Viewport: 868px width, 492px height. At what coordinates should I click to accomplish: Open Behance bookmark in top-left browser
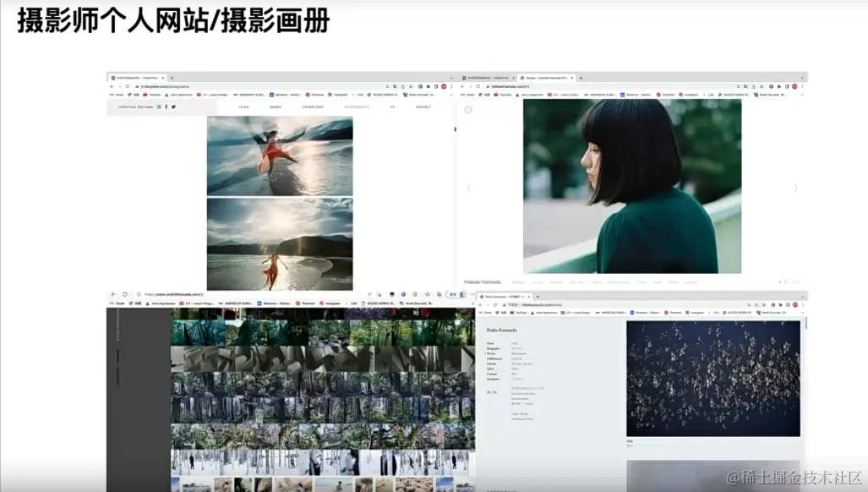coord(285,95)
